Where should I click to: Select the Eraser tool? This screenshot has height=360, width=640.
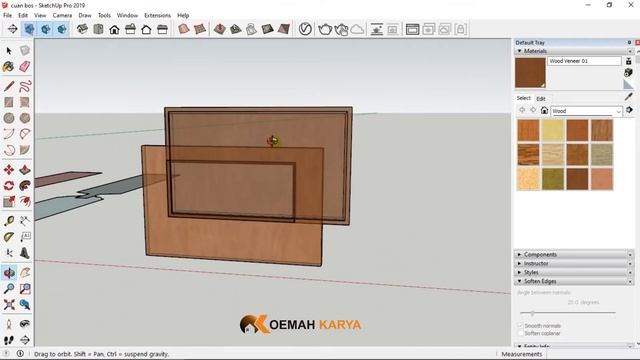pos(25,67)
